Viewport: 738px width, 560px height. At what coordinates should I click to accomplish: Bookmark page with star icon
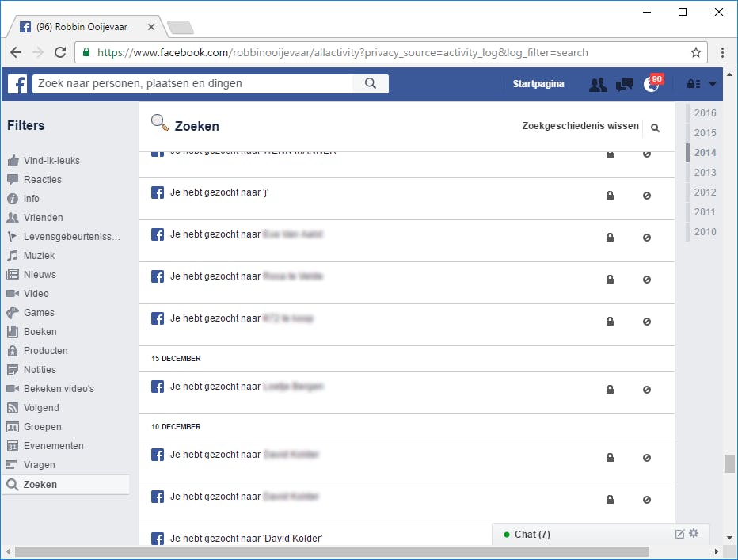[x=696, y=52]
